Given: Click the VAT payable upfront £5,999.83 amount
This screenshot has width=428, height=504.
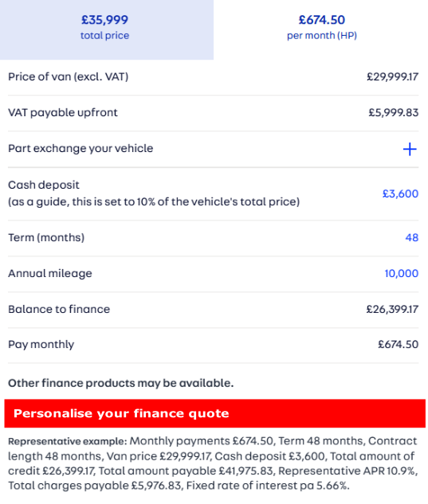Looking at the screenshot, I should 393,112.
